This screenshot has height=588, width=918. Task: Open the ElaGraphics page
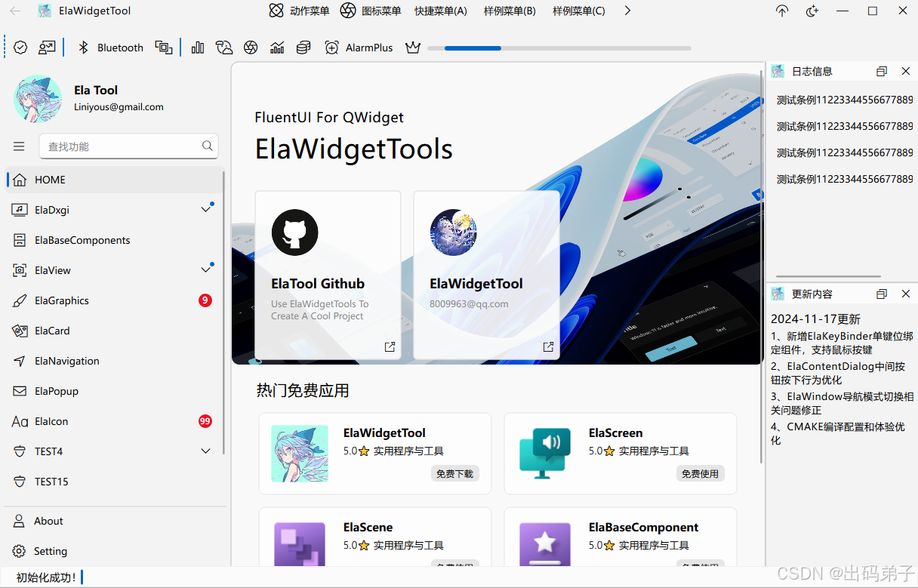click(113, 300)
